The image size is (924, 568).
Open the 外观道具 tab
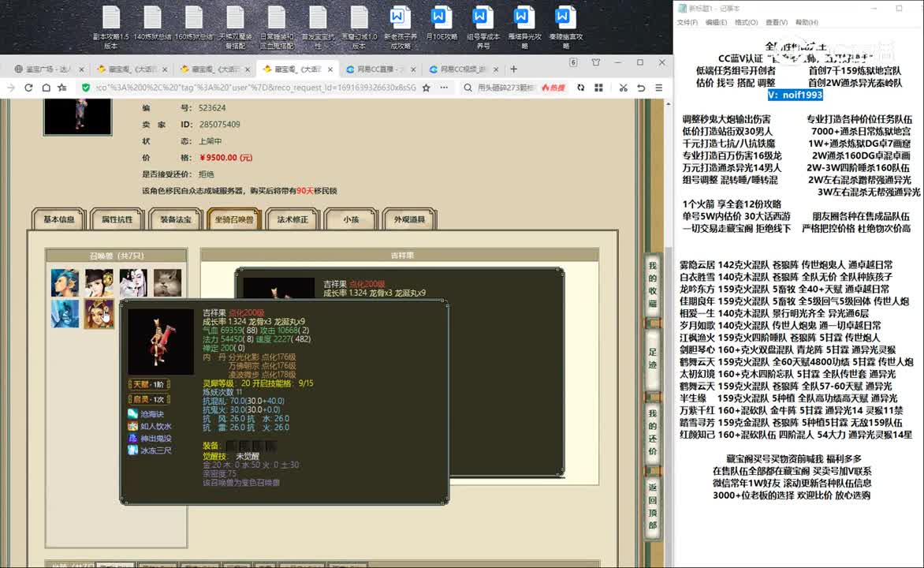pyautogui.click(x=409, y=219)
